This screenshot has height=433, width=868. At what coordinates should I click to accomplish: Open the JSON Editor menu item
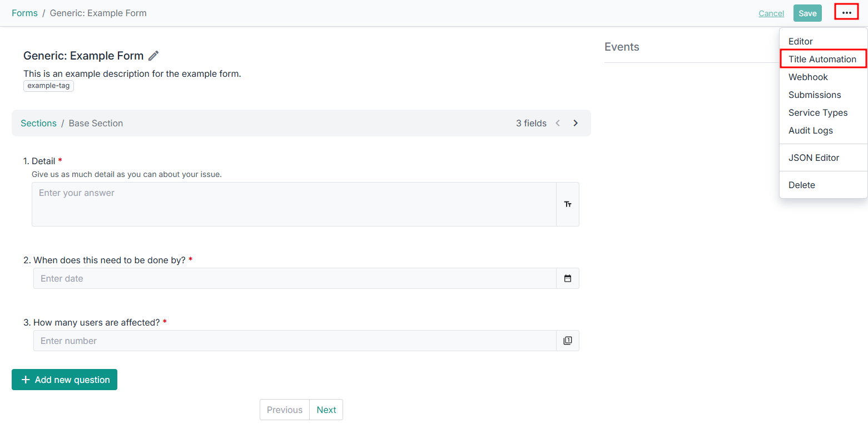pos(814,158)
